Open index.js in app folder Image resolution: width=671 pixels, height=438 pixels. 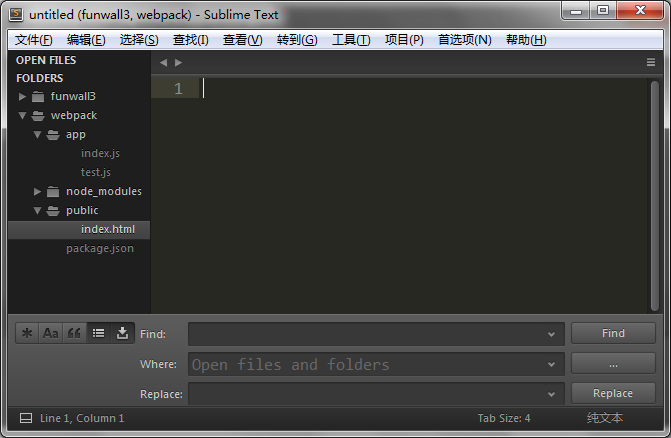pyautogui.click(x=100, y=153)
